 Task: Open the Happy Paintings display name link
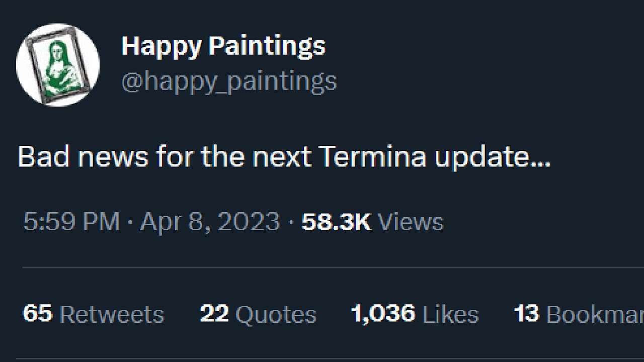pos(223,46)
